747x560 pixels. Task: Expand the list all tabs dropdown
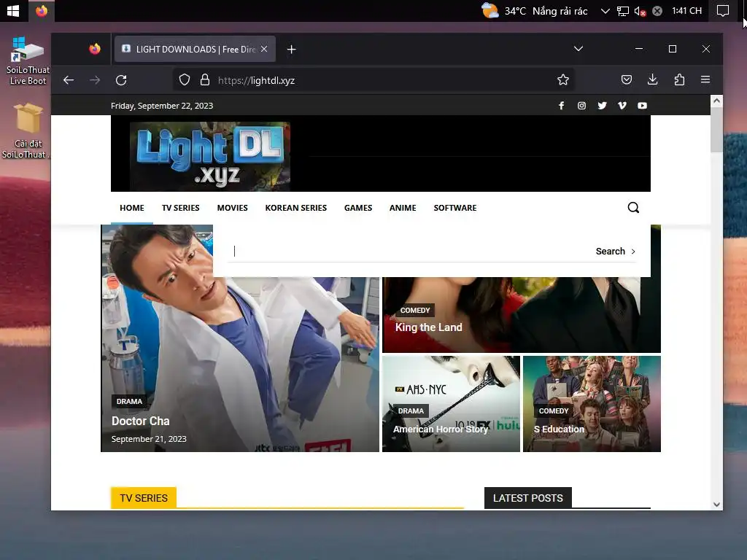[578, 49]
